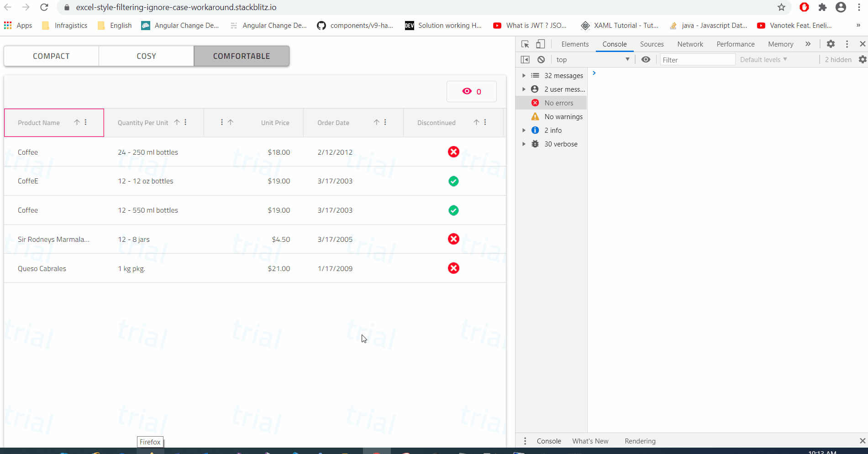This screenshot has width=868, height=454.
Task: Expand the 32 messages group
Action: pos(524,76)
